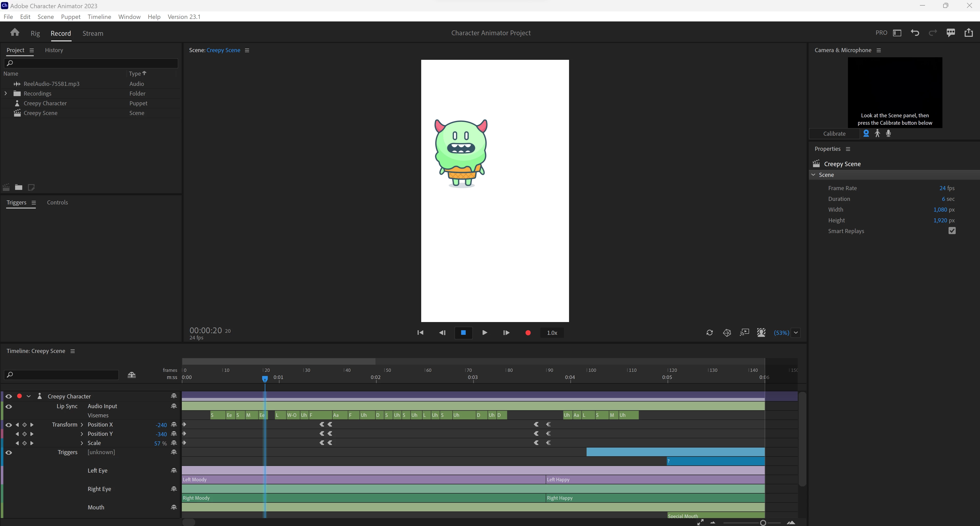The width and height of the screenshot is (980, 526).
Task: Click the Refresh scene icon
Action: [x=709, y=333]
